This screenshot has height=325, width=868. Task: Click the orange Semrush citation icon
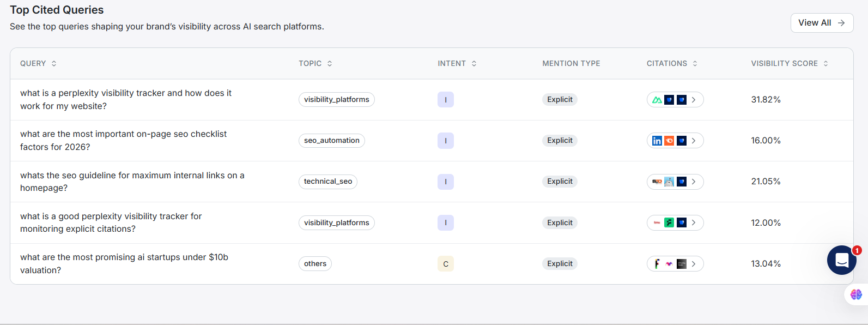[669, 141]
